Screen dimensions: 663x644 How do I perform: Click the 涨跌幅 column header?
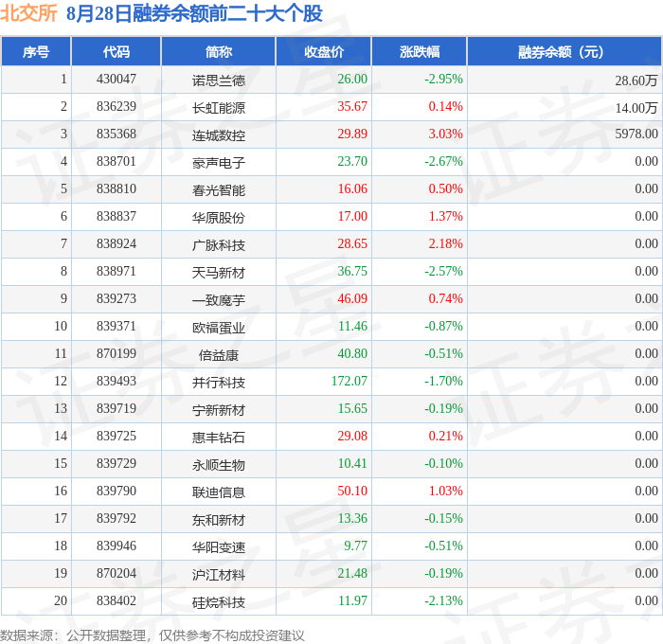[x=420, y=52]
